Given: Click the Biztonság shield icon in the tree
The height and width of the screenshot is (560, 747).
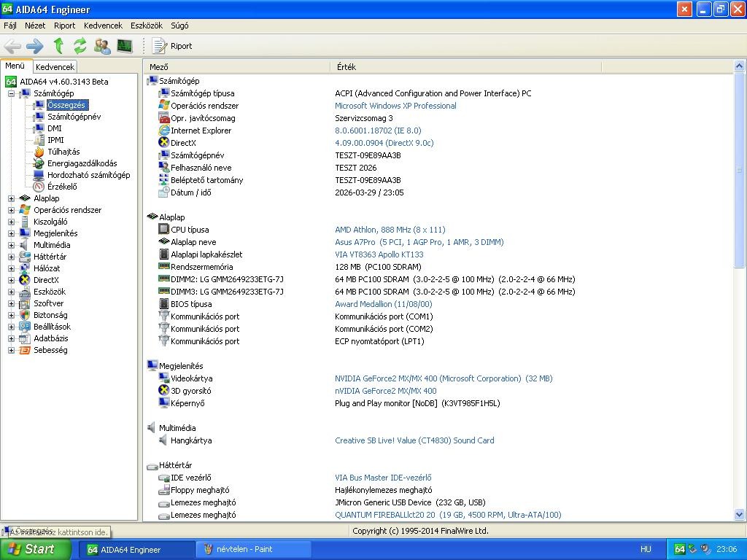Looking at the screenshot, I should coord(25,315).
